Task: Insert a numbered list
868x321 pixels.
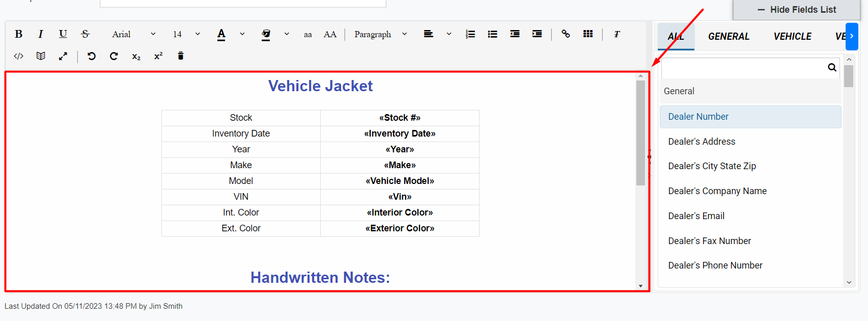Action: pyautogui.click(x=470, y=34)
